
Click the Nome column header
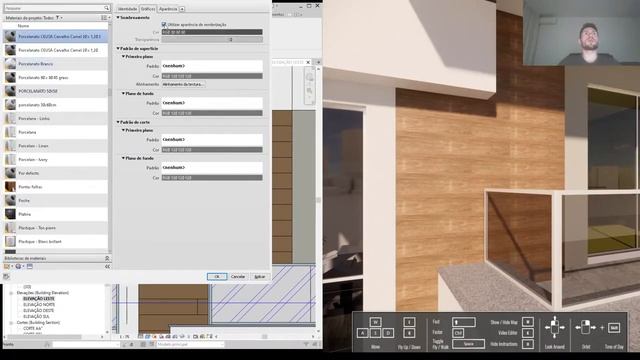[x=23, y=26]
